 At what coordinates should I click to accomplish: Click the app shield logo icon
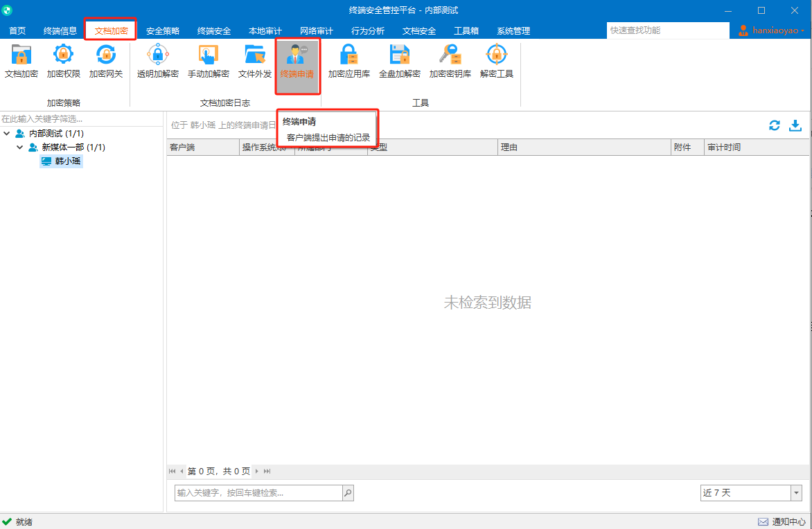pyautogui.click(x=7, y=10)
